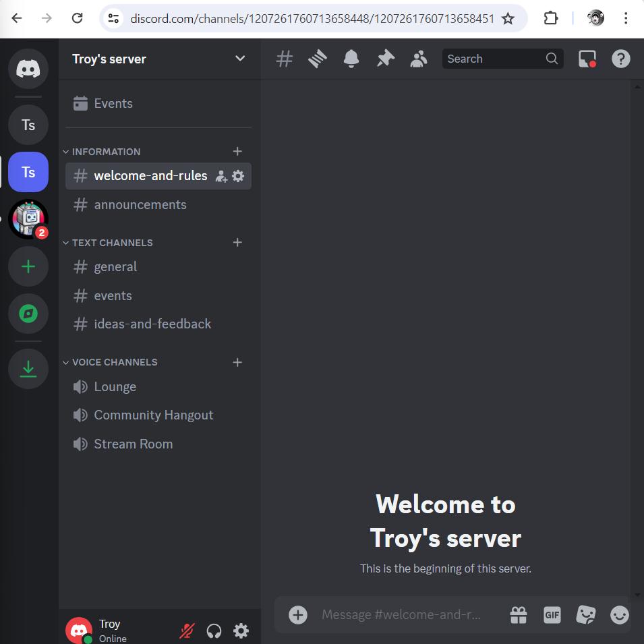Open notification settings bell icon
The width and height of the screenshot is (644, 644).
(x=351, y=59)
